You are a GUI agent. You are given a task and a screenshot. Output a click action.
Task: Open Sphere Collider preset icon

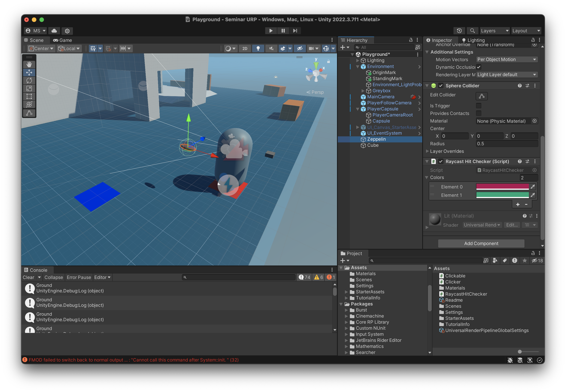pos(527,86)
